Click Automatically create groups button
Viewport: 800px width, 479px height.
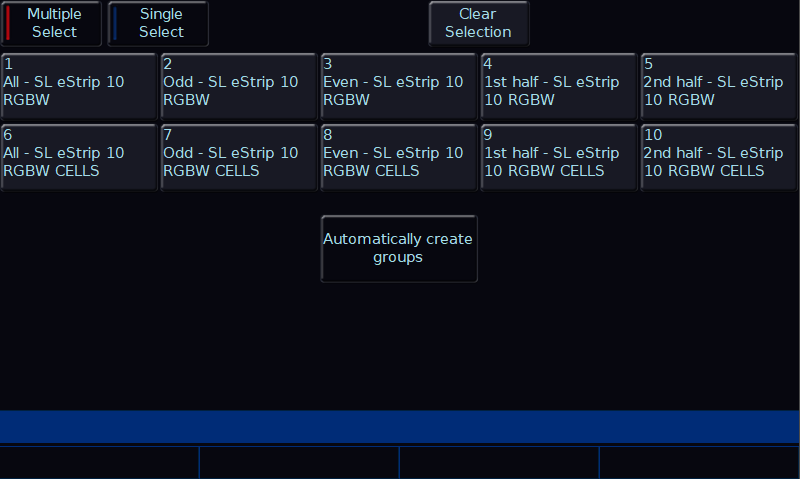pyautogui.click(x=398, y=248)
